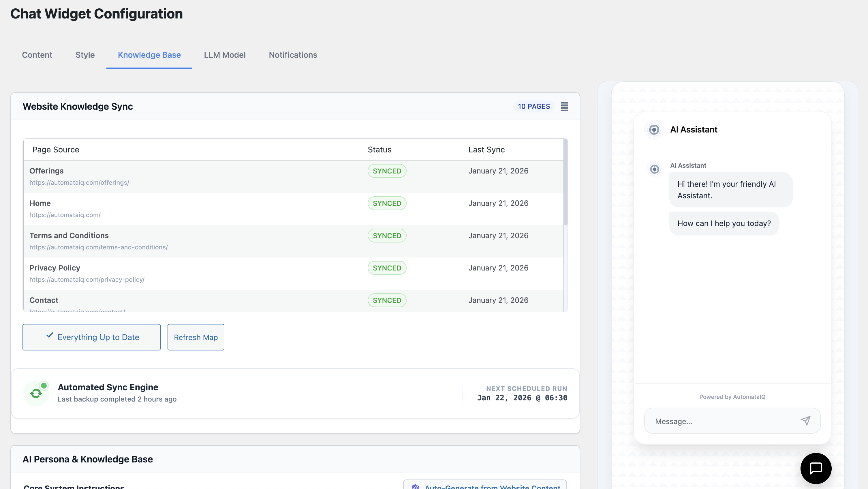
Task: Click the checkmark inside Everything Up to Date
Action: pyautogui.click(x=50, y=336)
